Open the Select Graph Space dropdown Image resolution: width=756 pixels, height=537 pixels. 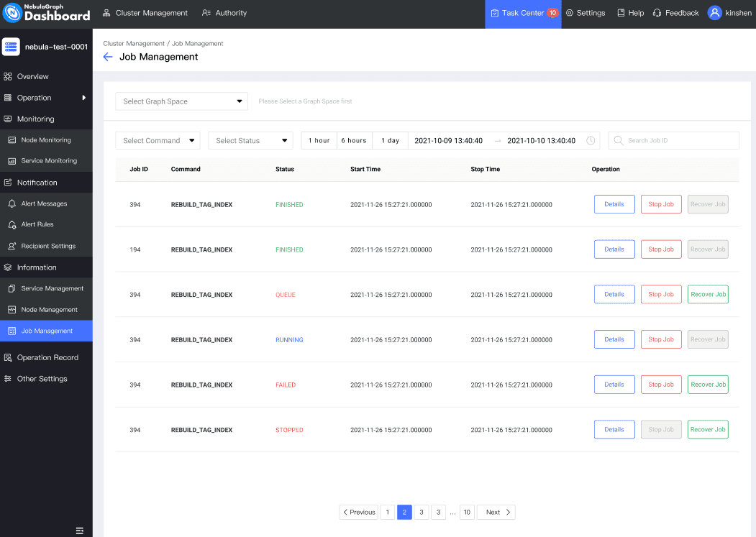pyautogui.click(x=182, y=101)
